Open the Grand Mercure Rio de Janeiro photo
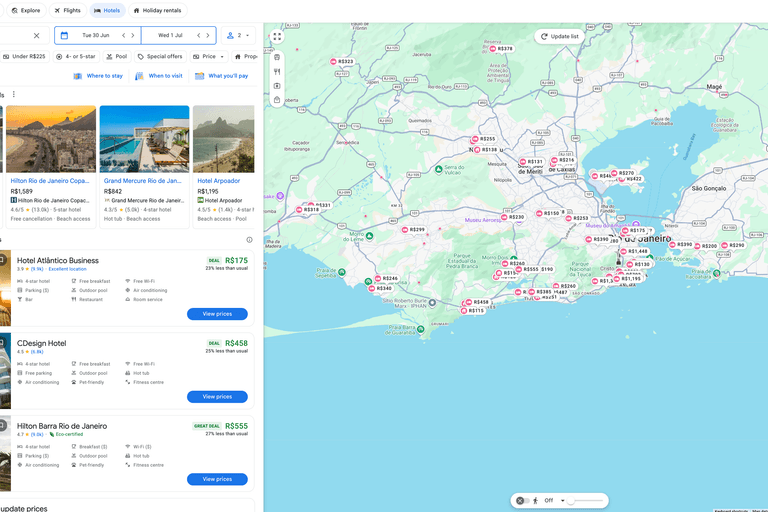Viewport: 768px width, 512px height. 144,139
